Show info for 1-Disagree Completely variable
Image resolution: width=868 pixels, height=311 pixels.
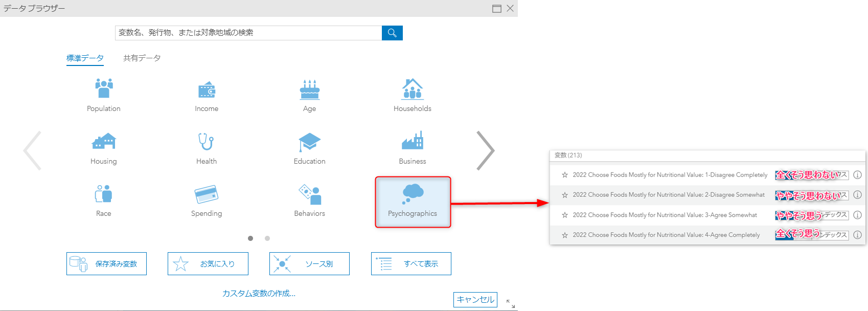coord(857,175)
